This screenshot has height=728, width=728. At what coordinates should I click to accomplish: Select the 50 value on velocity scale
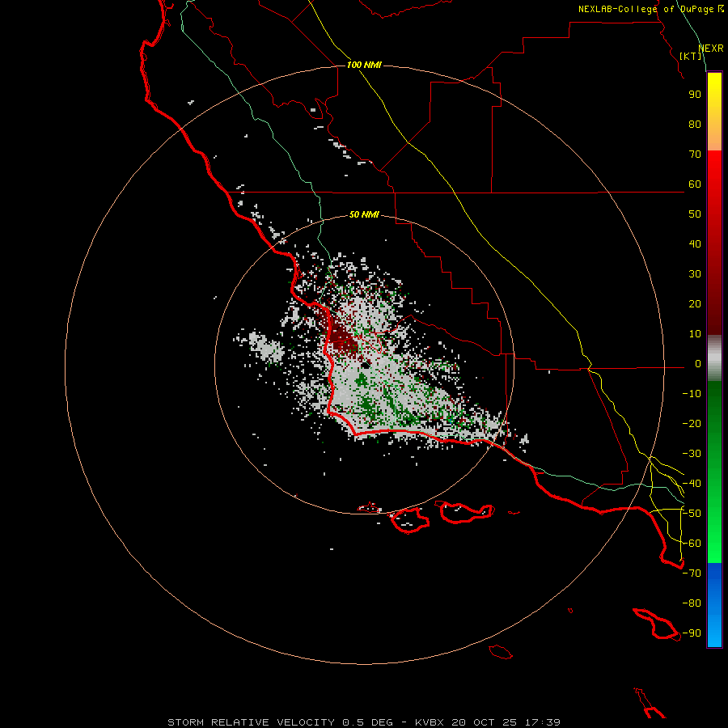point(695,214)
